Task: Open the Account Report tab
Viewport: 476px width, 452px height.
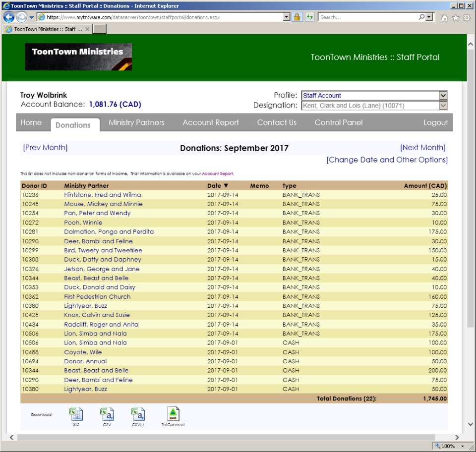Action: coord(210,122)
